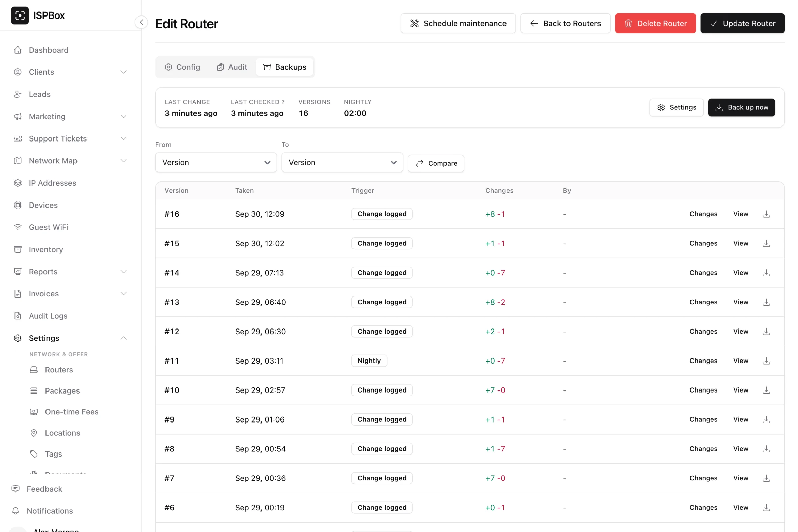798x532 pixels.
Task: Click the Routers icon in Settings
Action: pos(34,370)
